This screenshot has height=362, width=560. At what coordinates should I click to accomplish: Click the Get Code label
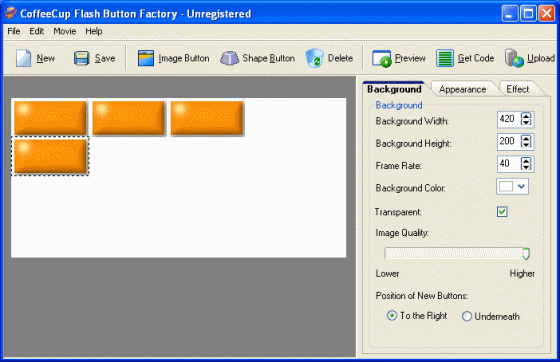coord(476,58)
